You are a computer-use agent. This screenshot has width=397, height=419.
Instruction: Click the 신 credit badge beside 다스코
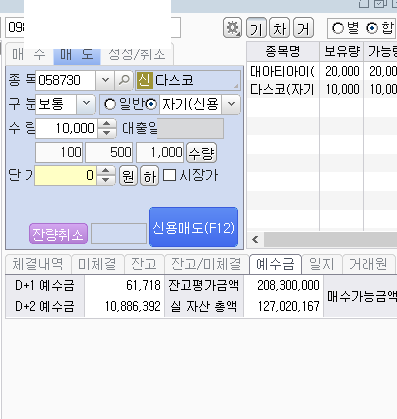tap(144, 80)
